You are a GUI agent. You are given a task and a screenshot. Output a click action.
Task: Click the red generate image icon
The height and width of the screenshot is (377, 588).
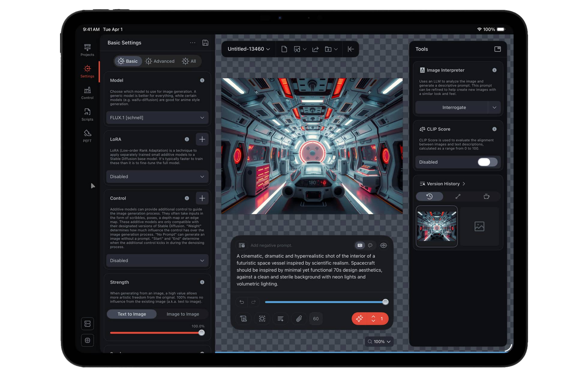tap(359, 319)
